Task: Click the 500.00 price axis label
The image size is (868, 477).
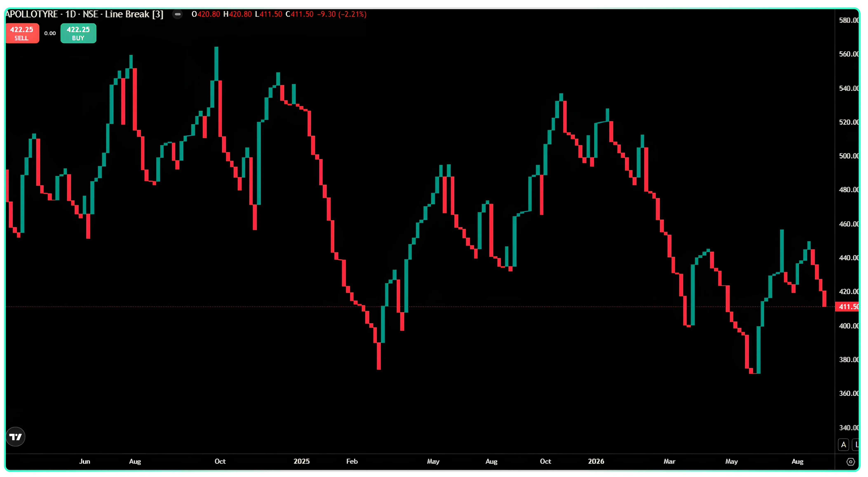Action: (848, 156)
